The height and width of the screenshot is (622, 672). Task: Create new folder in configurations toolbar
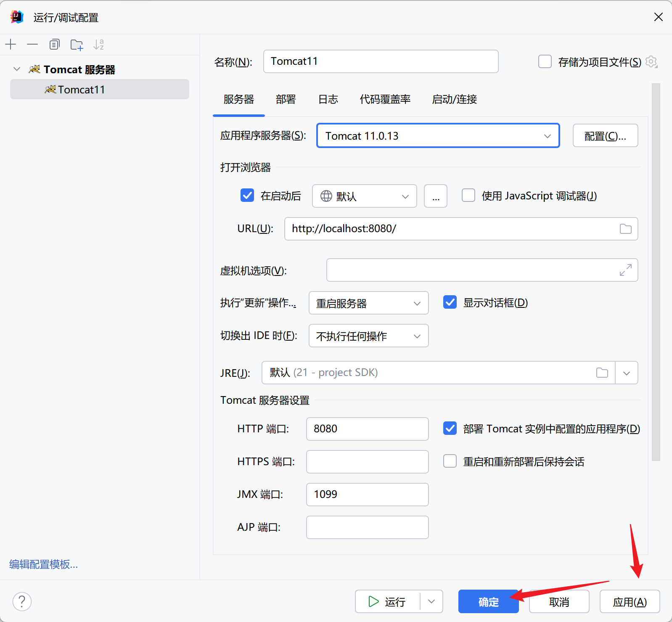pos(77,45)
